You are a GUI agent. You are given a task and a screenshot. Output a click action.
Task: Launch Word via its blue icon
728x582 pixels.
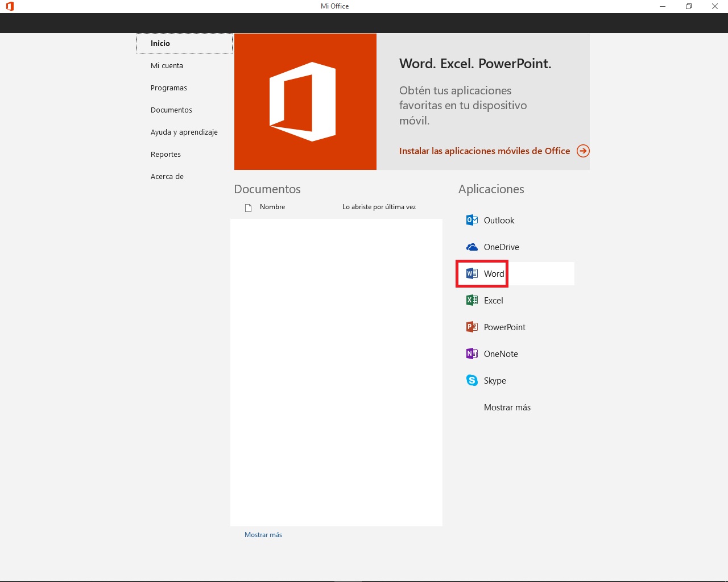coord(472,273)
